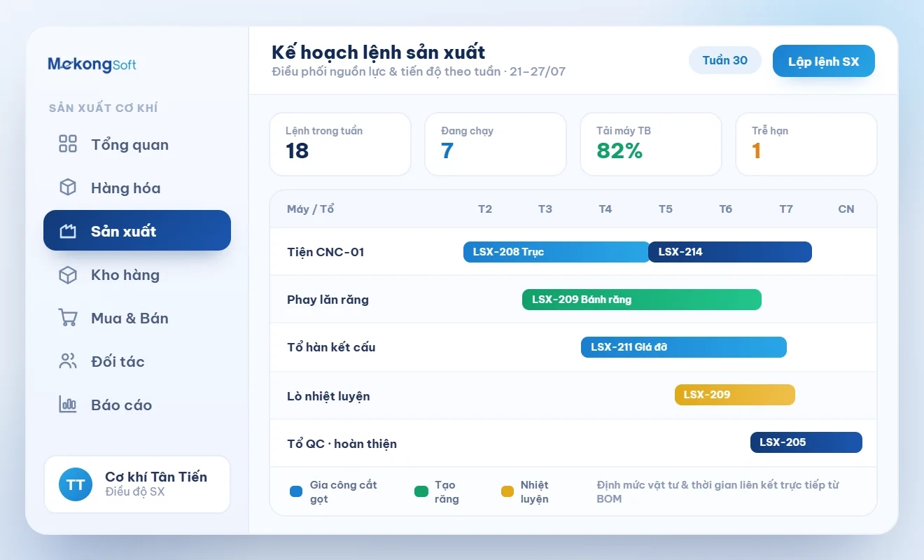This screenshot has height=560, width=924.
Task: Select the LSX-214 gantt bar
Action: coord(730,252)
